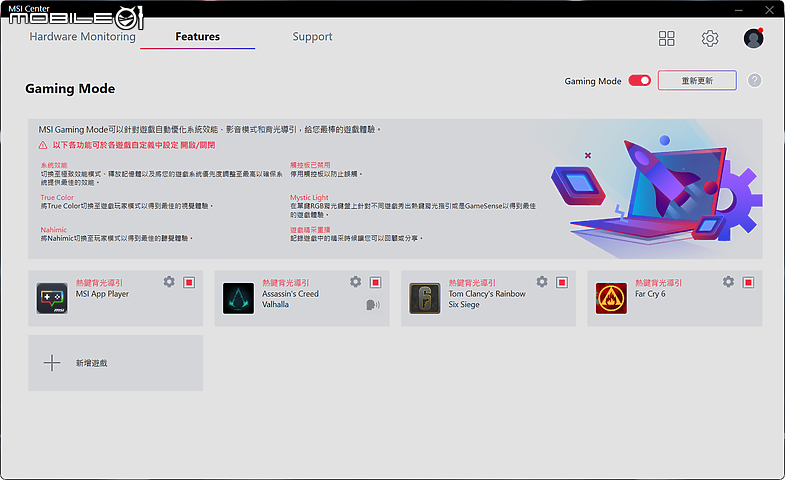
Task: Click the Far Cry 6 title text
Action: point(650,294)
